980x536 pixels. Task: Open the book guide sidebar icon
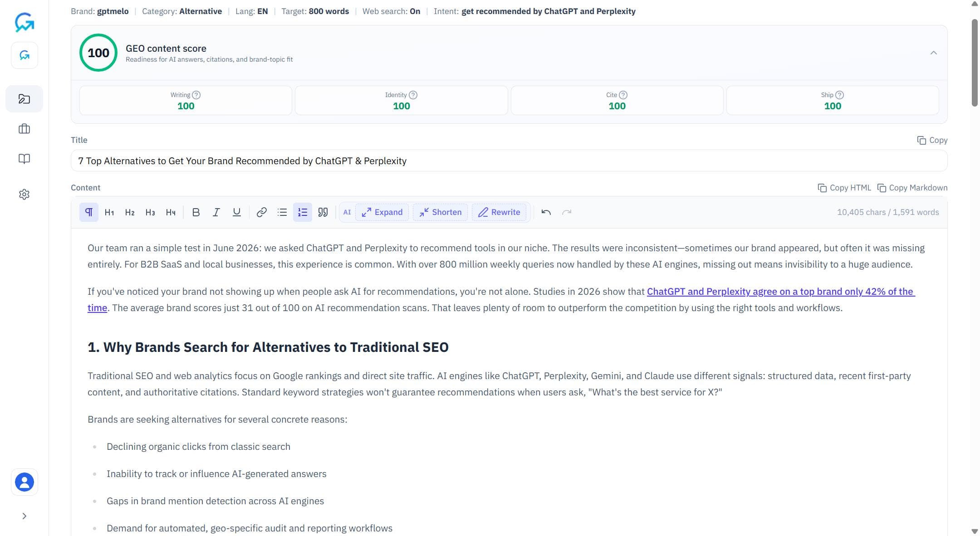coord(24,159)
